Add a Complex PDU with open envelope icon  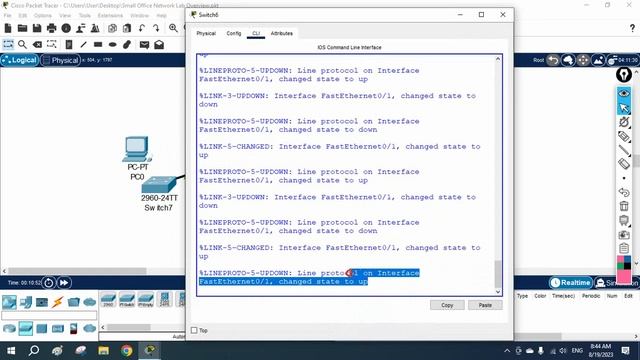[159, 44]
